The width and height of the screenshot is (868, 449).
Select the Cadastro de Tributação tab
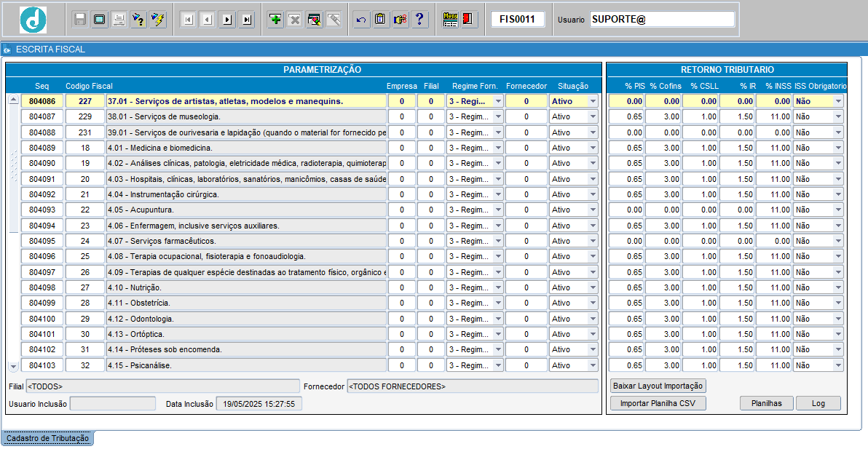[47, 438]
